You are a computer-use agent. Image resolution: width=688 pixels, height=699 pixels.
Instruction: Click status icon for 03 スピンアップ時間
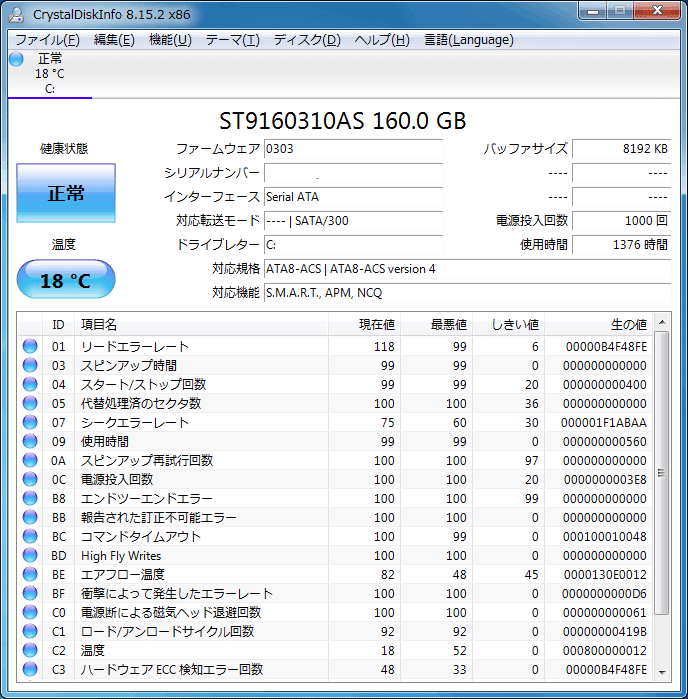pyautogui.click(x=30, y=366)
